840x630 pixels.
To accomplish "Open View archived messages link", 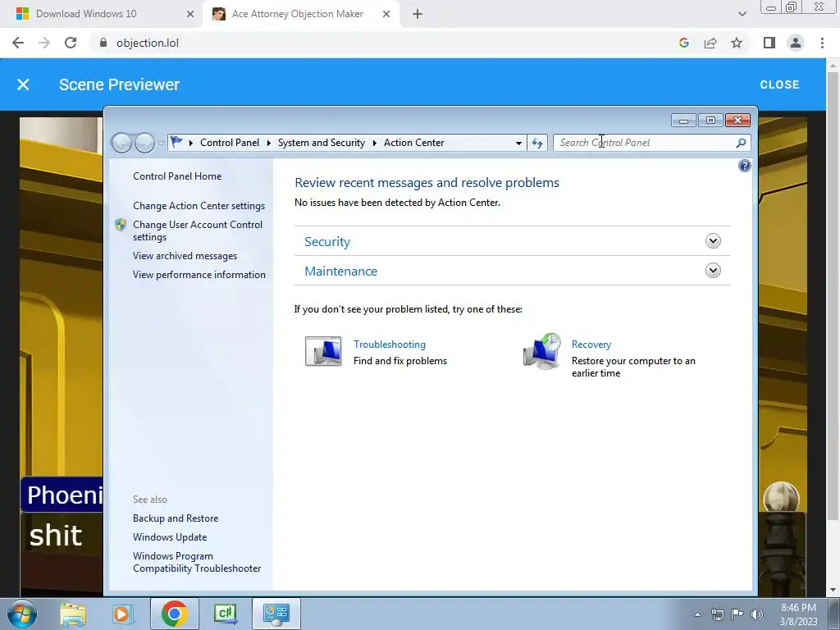I will (x=185, y=256).
